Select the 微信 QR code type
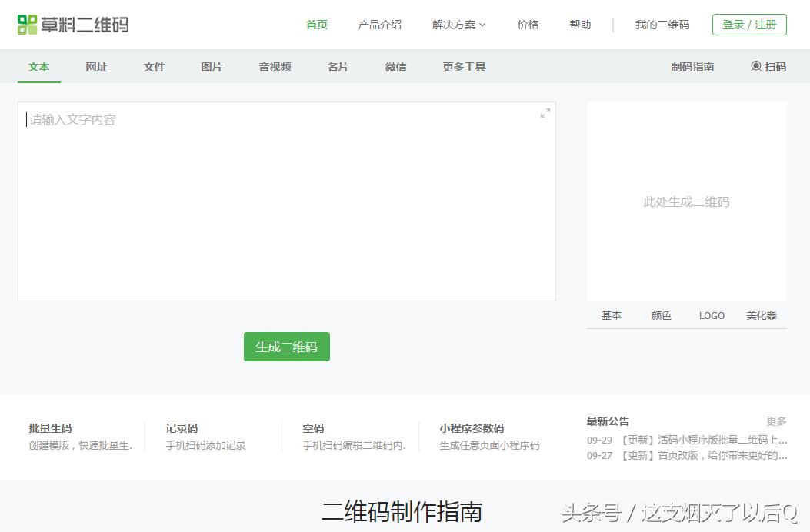 (395, 67)
